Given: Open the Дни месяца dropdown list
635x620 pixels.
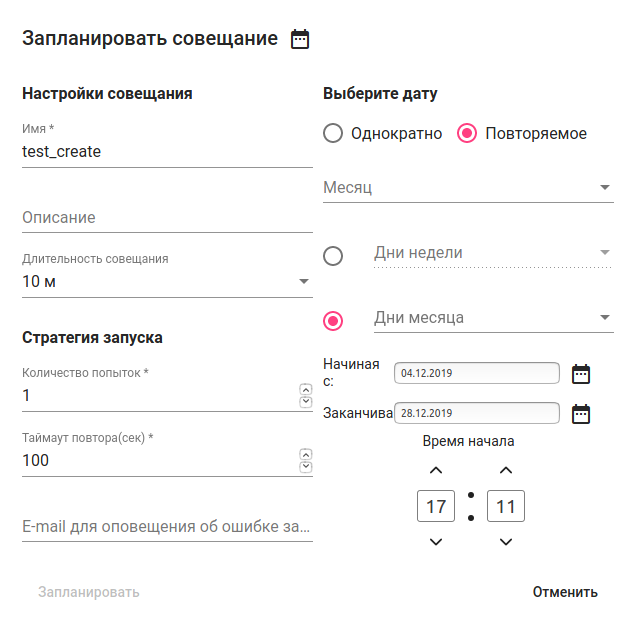Looking at the screenshot, I should point(493,318).
